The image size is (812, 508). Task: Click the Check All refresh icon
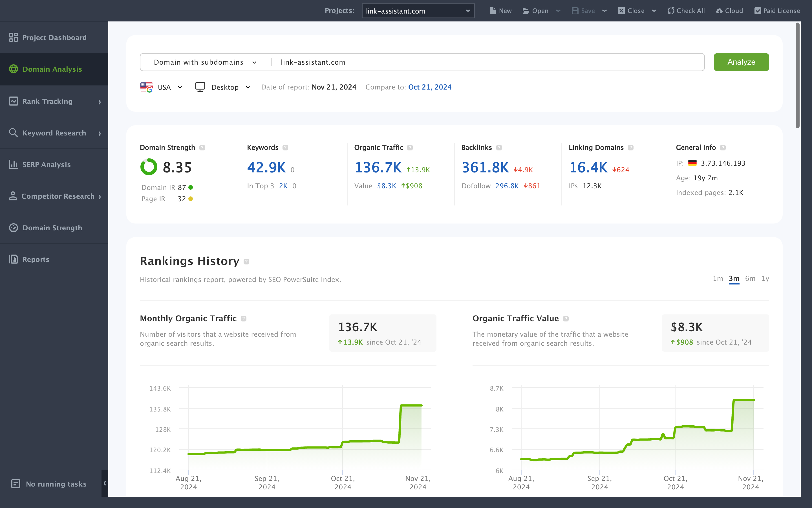(671, 11)
